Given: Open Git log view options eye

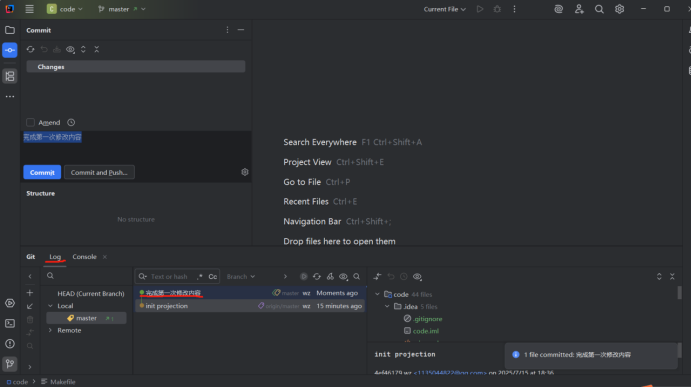Looking at the screenshot, I should (x=343, y=276).
